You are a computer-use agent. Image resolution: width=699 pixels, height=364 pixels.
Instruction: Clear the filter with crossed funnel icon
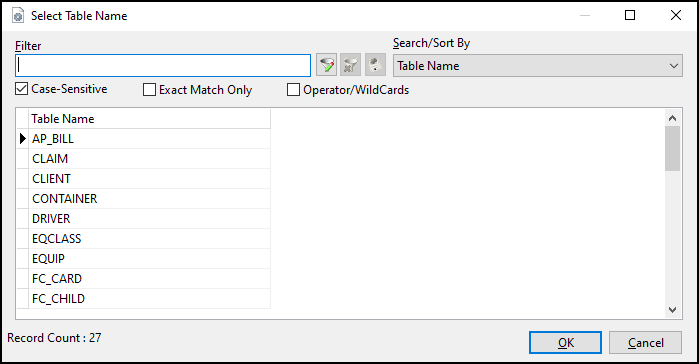350,65
